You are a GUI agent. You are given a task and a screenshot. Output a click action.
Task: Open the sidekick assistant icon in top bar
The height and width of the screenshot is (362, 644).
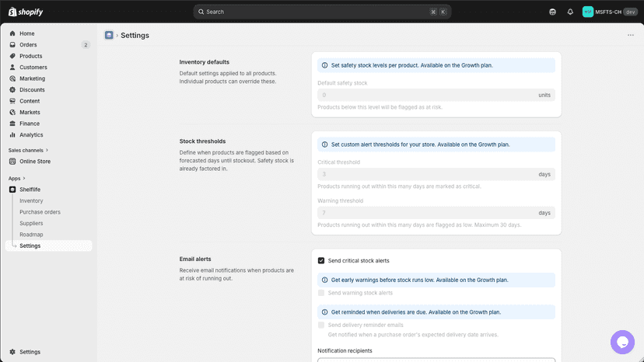point(552,12)
